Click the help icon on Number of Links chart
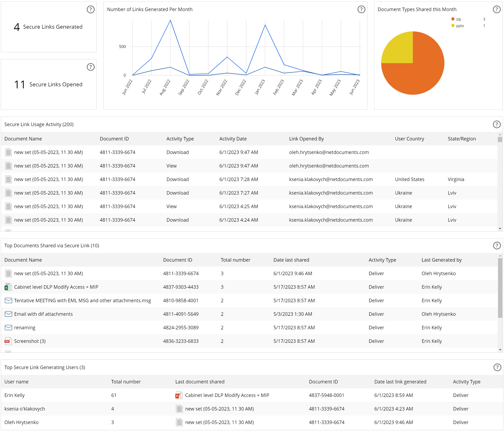 [x=361, y=9]
